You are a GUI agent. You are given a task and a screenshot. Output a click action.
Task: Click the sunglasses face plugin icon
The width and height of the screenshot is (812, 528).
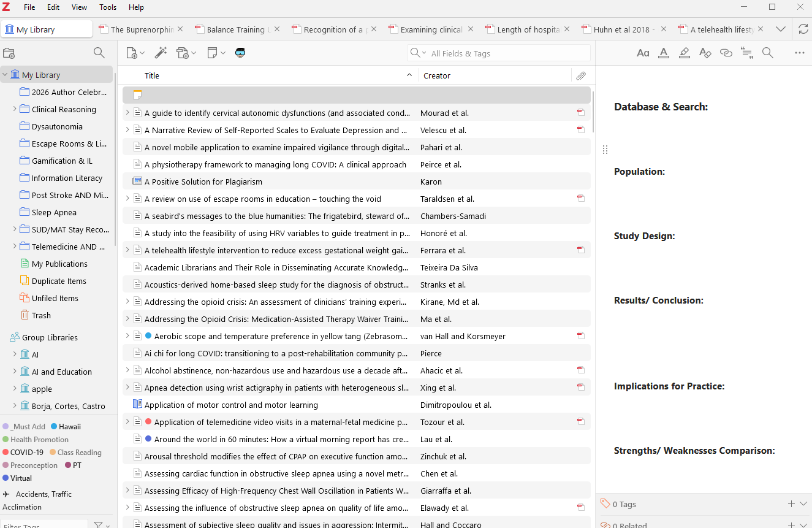(x=240, y=53)
